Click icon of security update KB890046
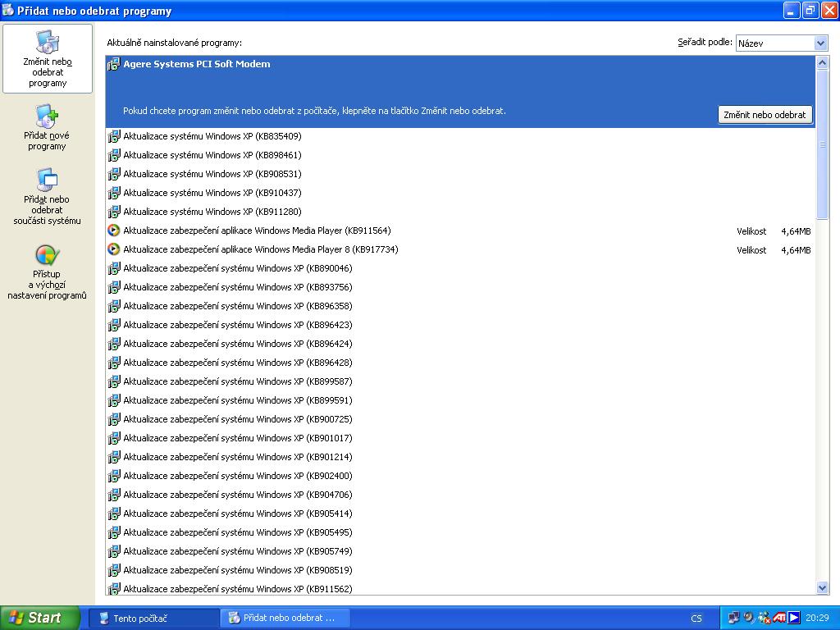 pyautogui.click(x=113, y=268)
